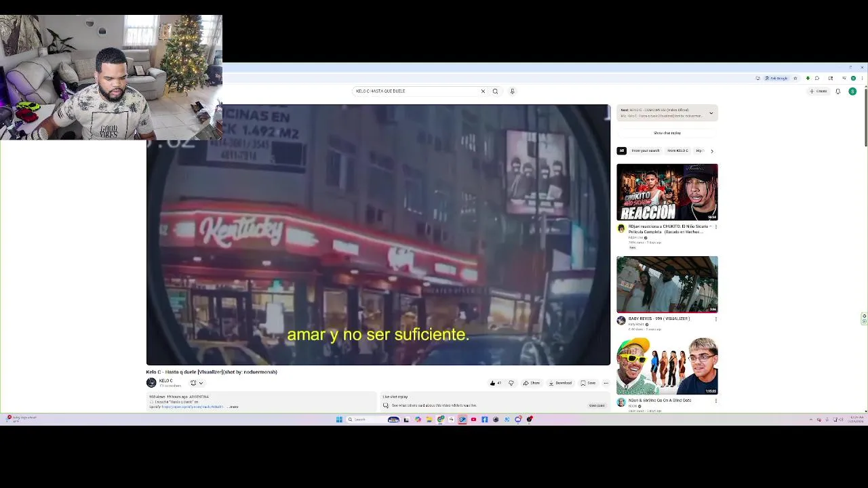The height and width of the screenshot is (488, 868).
Task: Toggle notification bell for KELO C channel
Action: pos(196,383)
